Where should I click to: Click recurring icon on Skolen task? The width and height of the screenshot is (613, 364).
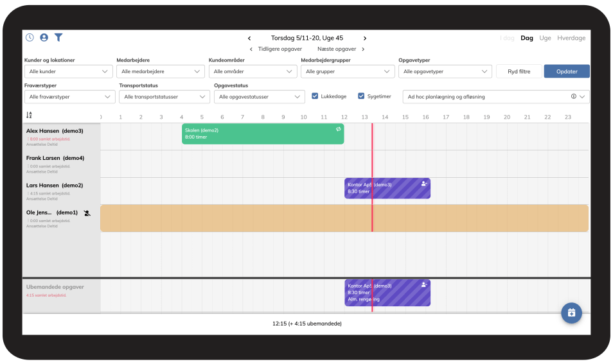tap(338, 129)
